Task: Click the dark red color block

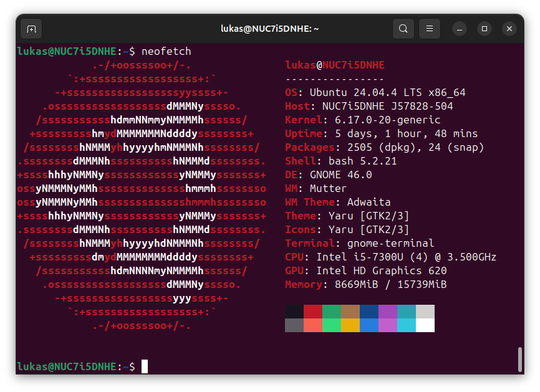Action: click(x=313, y=312)
